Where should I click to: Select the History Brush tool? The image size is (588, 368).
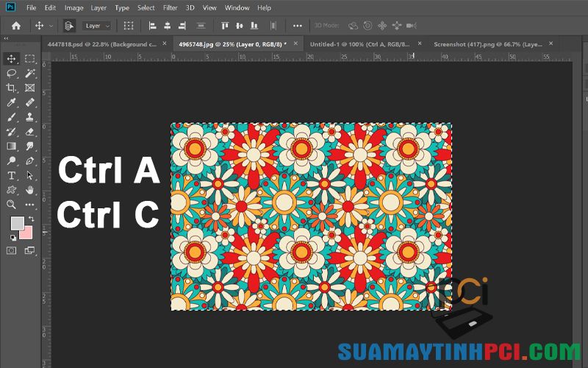point(11,132)
